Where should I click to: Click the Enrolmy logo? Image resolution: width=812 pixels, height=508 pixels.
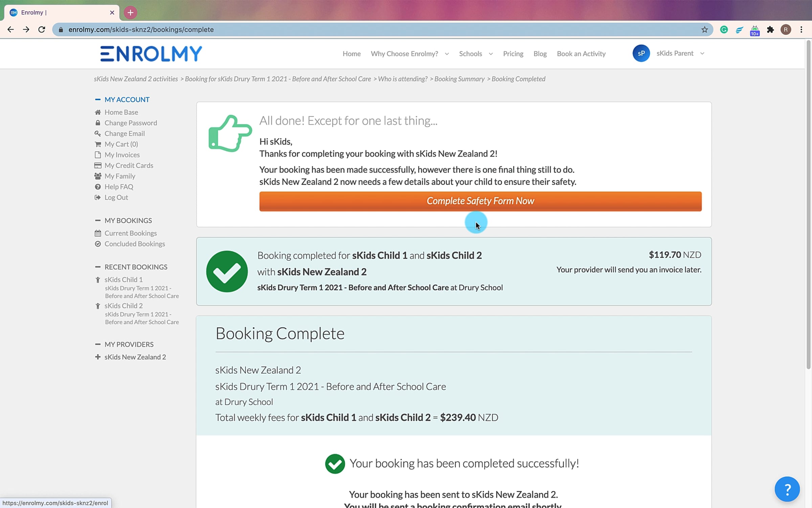pos(151,54)
